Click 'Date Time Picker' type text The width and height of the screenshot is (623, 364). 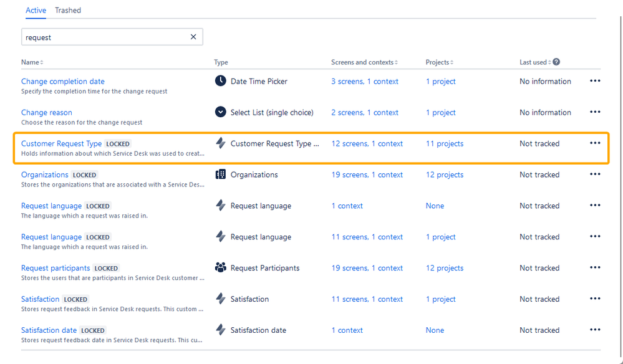[x=259, y=82]
